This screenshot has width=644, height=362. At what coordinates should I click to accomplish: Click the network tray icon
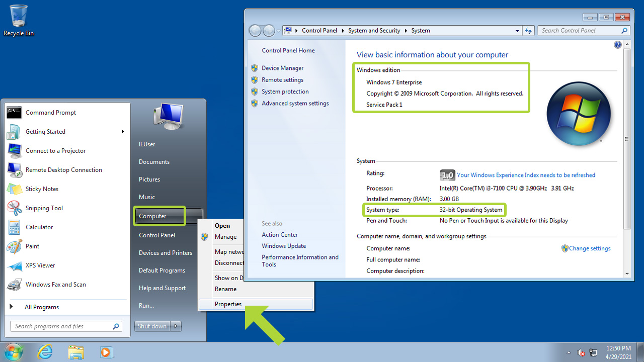(594, 352)
